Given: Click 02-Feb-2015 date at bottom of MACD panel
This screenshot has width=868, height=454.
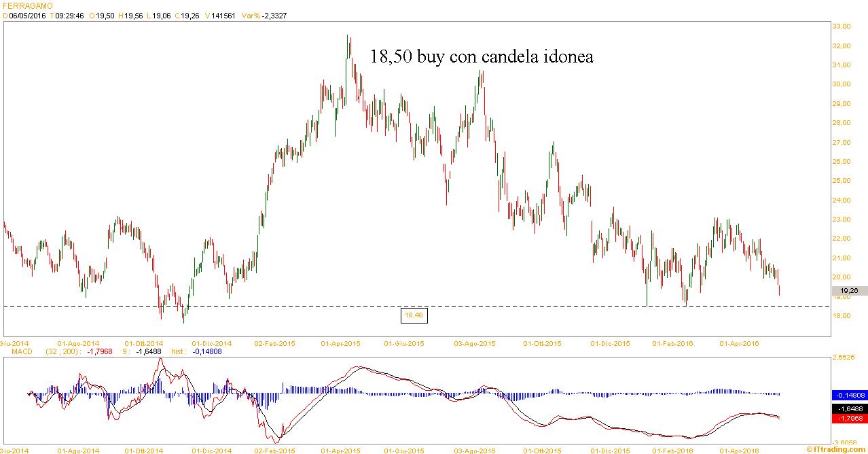Looking at the screenshot, I should tap(275, 450).
